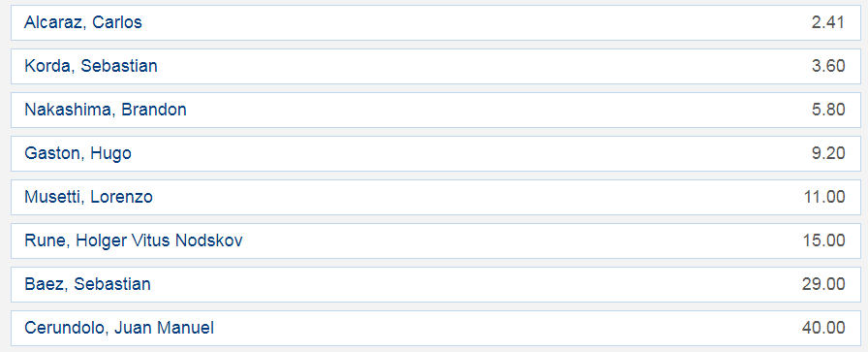The width and height of the screenshot is (868, 352).
Task: Click the 2.41 odds value
Action: pyautogui.click(x=828, y=22)
